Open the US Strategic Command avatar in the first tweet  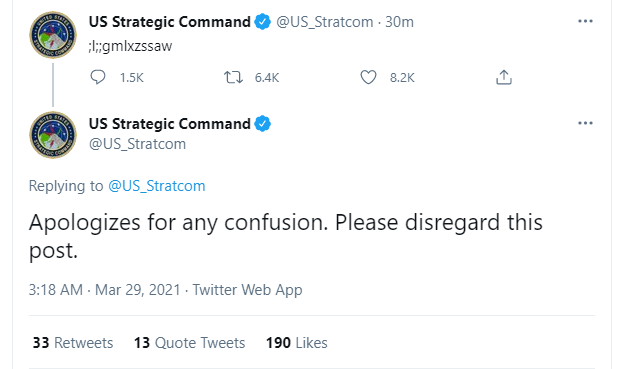point(53,35)
